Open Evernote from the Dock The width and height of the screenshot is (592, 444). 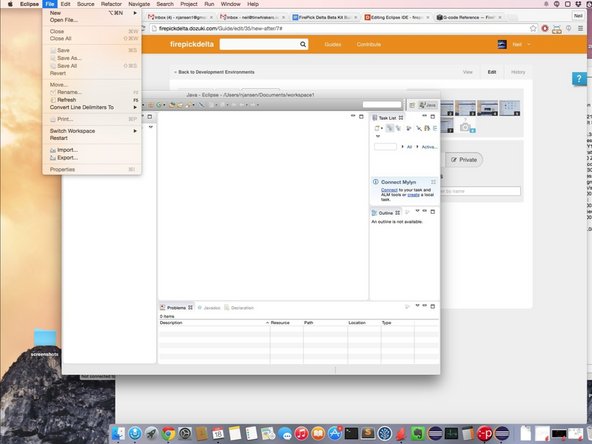coord(418,434)
